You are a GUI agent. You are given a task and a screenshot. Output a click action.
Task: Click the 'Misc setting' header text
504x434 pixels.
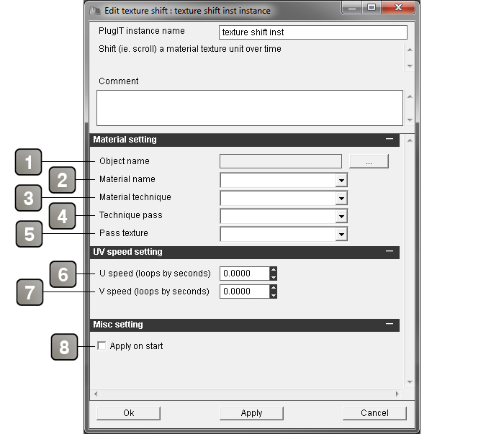(118, 325)
